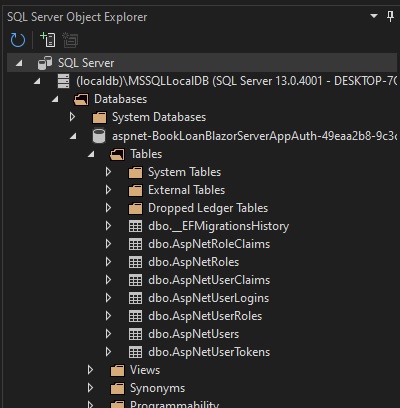Expand the dbo.AspNetRoles table
This screenshot has width=400, height=408.
click(108, 262)
